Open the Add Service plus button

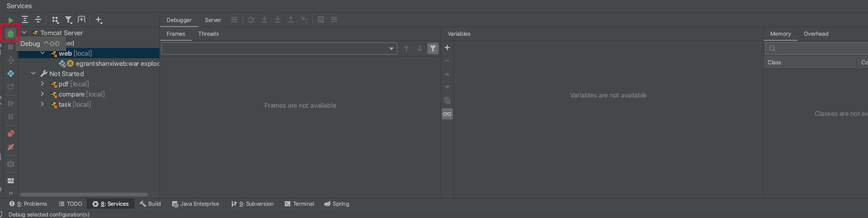coord(99,20)
